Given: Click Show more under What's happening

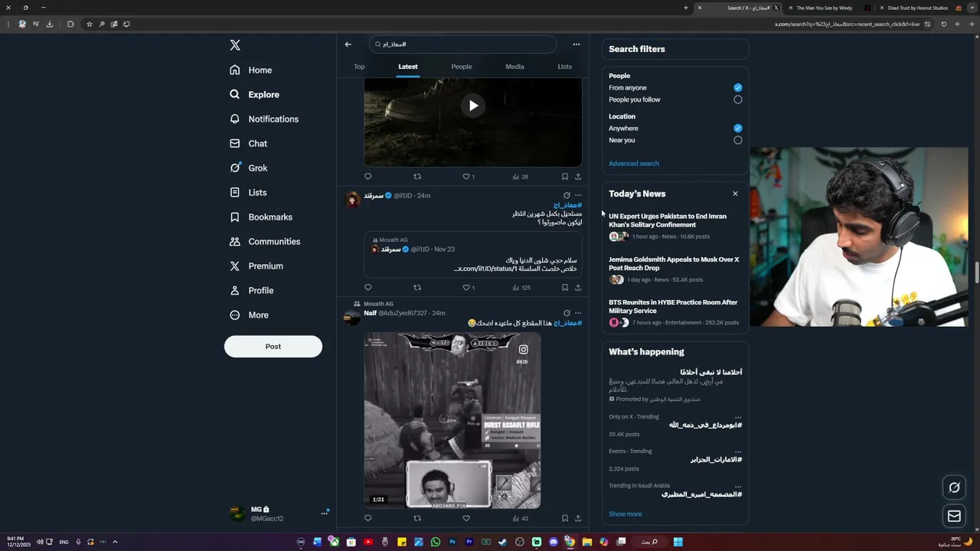Looking at the screenshot, I should click(x=626, y=514).
